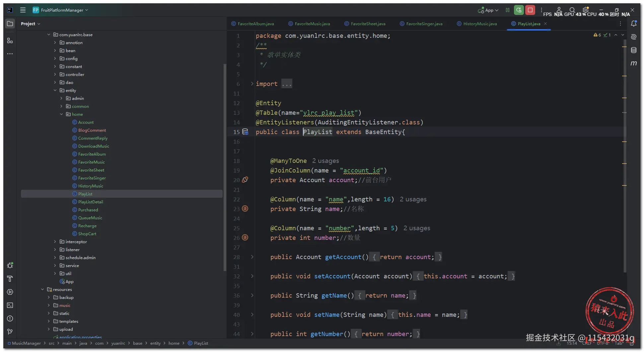Image resolution: width=644 pixels, height=352 pixels.
Task: Click the editor vertical scrollbar
Action: point(625,156)
